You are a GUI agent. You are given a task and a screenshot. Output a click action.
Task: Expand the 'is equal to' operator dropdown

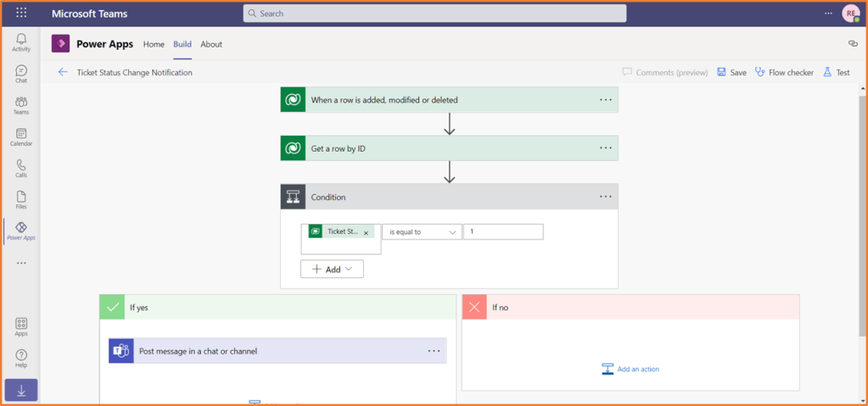[422, 232]
